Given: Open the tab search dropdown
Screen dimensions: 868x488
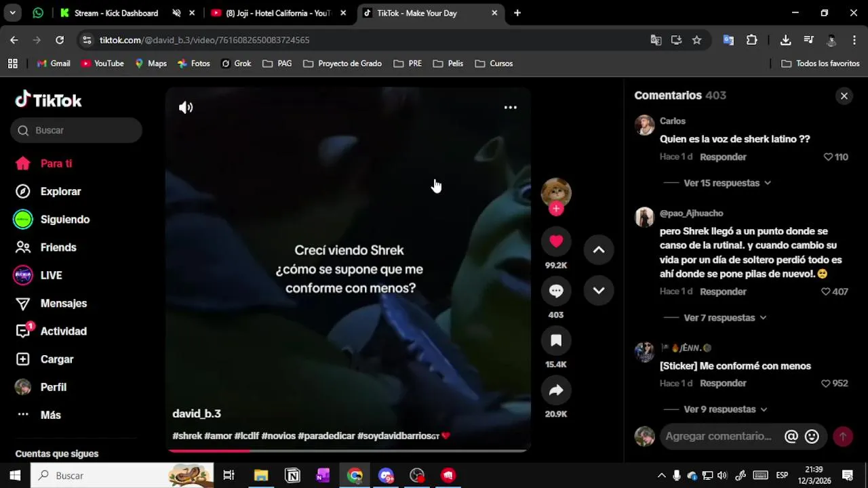Looking at the screenshot, I should (13, 13).
